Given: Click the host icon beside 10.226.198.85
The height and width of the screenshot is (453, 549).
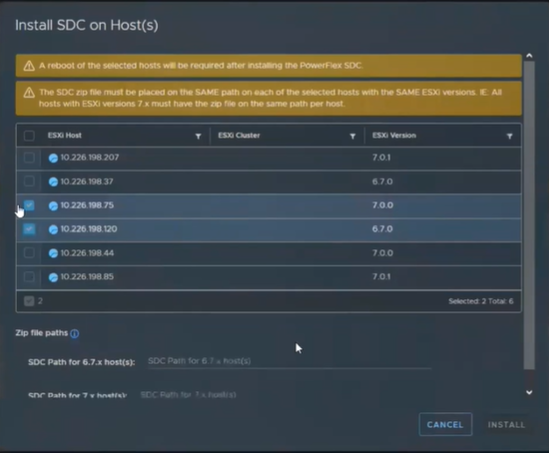Looking at the screenshot, I should pos(53,277).
